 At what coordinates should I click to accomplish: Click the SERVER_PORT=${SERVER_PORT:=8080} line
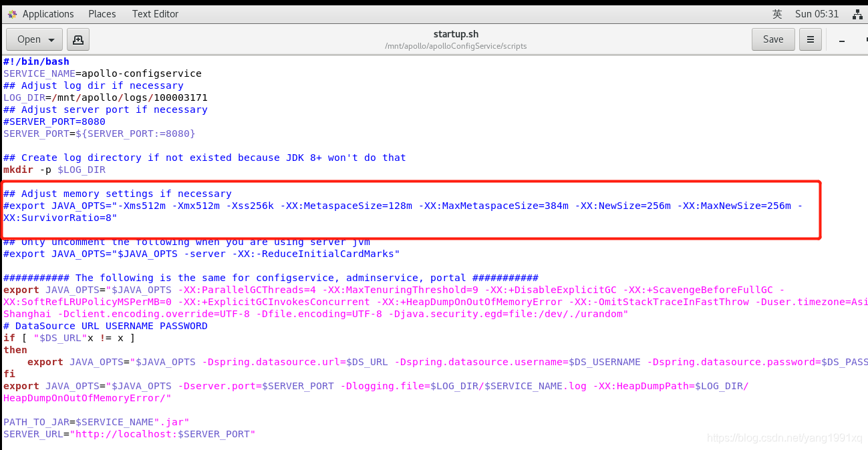pos(100,134)
